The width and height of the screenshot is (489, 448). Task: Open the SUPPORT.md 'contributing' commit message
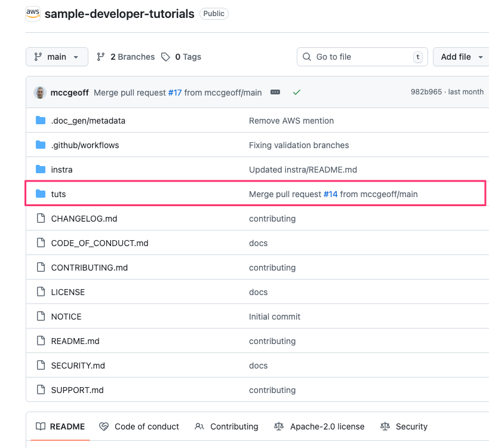tap(272, 390)
